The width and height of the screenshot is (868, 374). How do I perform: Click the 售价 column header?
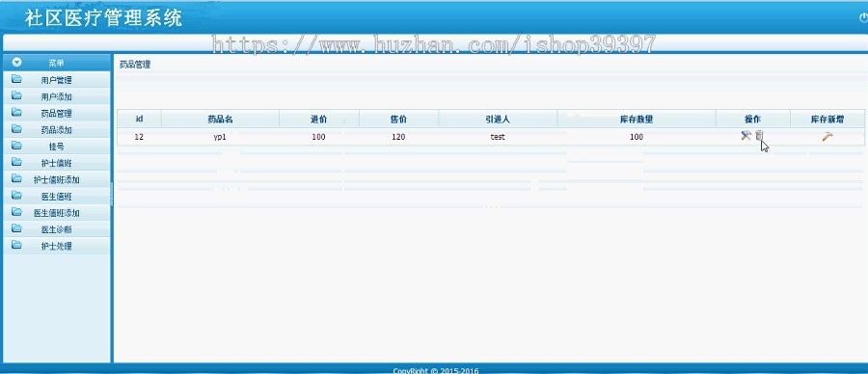pyautogui.click(x=398, y=119)
